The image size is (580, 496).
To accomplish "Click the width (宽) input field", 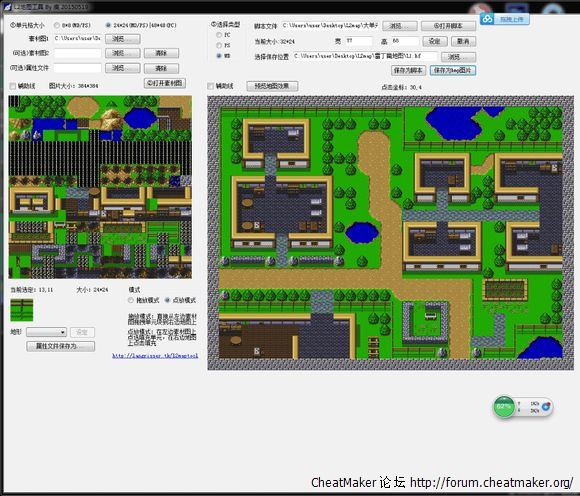I will click(358, 41).
